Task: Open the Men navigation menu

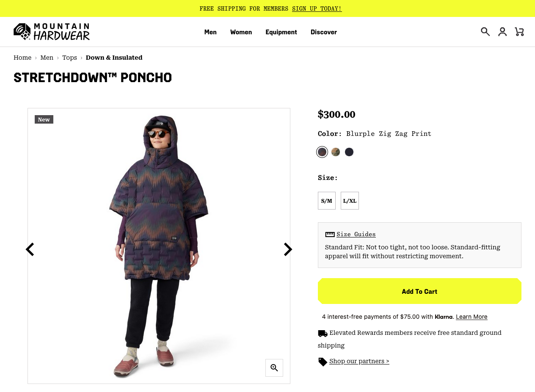Action: tap(210, 32)
